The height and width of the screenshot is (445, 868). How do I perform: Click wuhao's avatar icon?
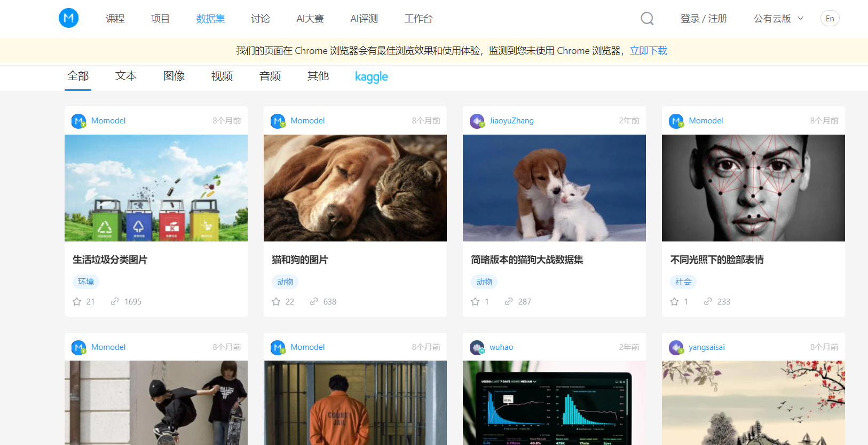coord(477,347)
